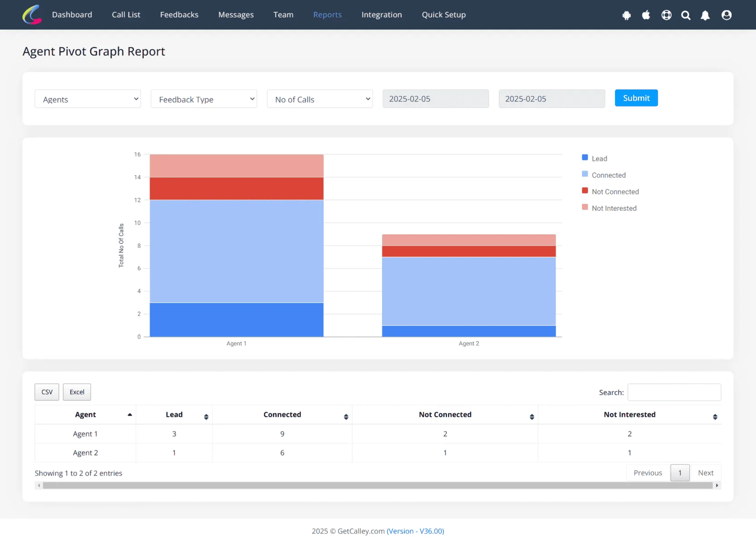Open the Feedback Type dropdown

pyautogui.click(x=204, y=99)
